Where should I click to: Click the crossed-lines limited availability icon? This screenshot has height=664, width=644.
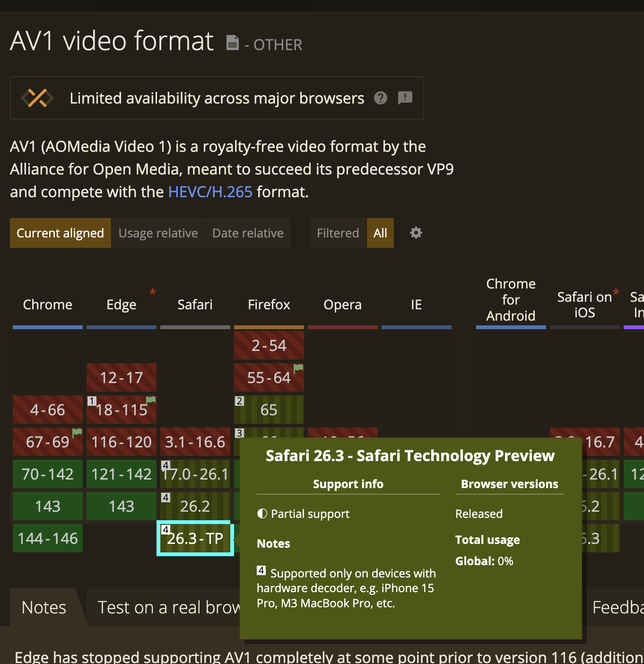click(x=37, y=98)
